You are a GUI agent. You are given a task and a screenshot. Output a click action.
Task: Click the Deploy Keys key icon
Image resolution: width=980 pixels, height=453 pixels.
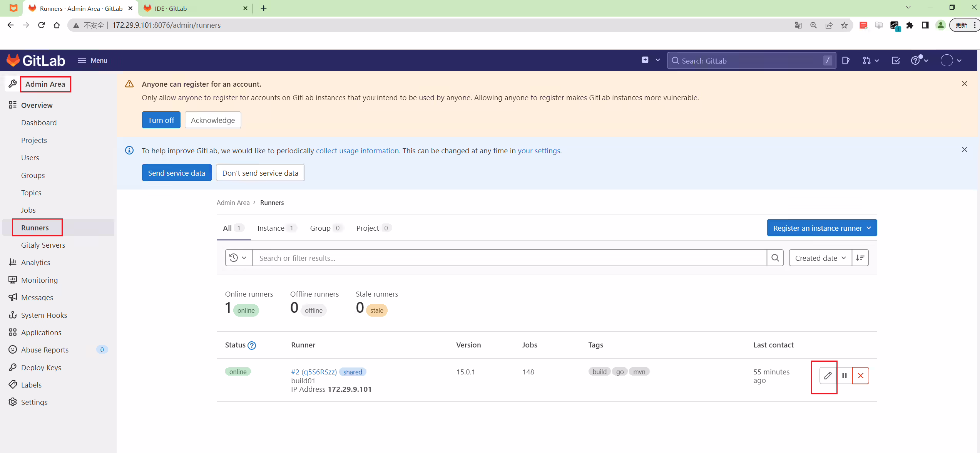tap(13, 367)
